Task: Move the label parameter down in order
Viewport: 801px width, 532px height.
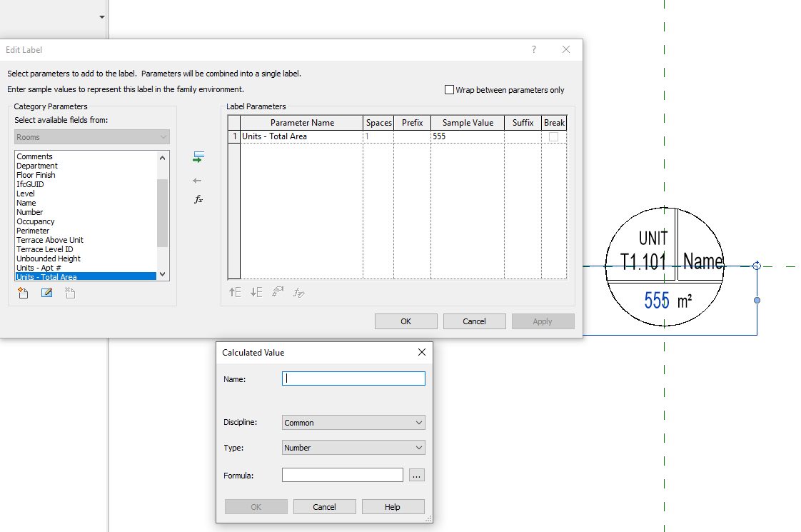Action: click(x=256, y=291)
